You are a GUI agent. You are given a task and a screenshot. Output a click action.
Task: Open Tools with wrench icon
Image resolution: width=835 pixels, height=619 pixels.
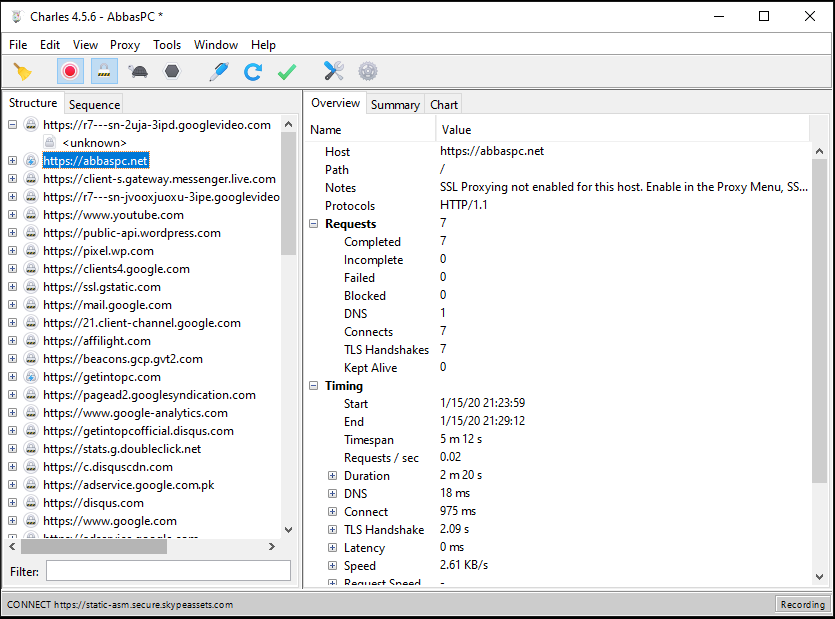(x=334, y=71)
